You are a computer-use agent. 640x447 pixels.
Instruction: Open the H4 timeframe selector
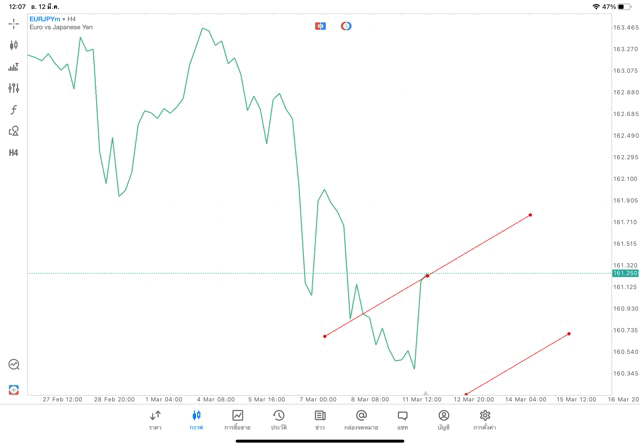tap(14, 153)
